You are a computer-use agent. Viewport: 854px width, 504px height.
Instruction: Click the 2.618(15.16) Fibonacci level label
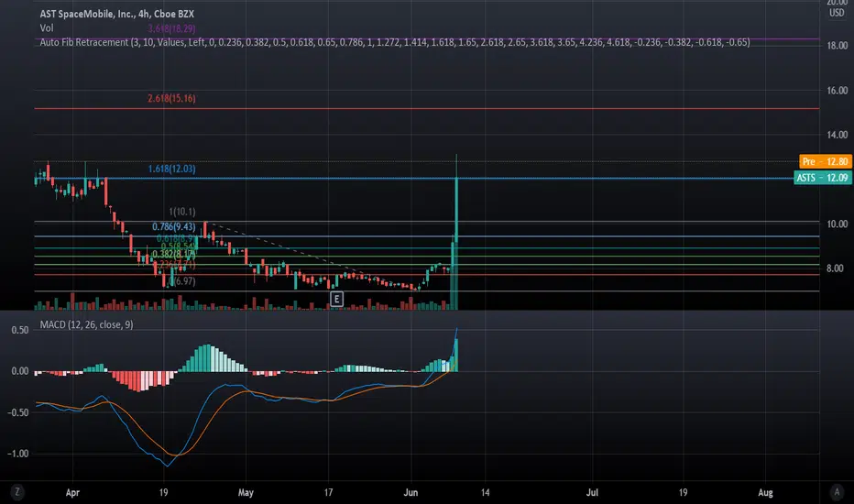pyautogui.click(x=171, y=99)
